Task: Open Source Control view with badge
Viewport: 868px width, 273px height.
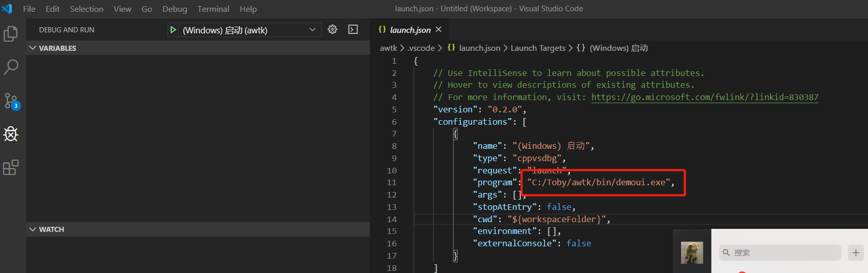Action: [x=11, y=101]
